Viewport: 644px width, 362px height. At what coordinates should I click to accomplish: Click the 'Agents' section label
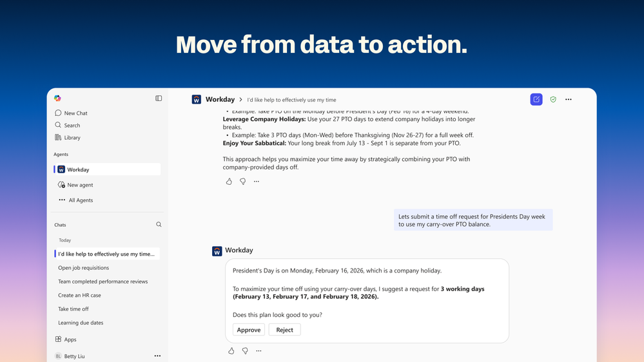61,155
